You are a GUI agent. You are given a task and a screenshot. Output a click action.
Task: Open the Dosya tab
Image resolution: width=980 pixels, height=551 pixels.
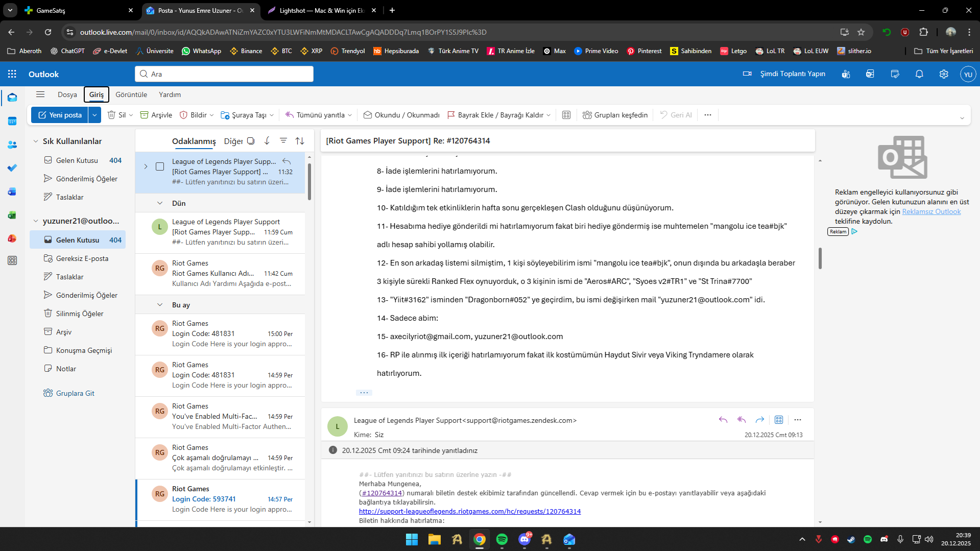67,94
